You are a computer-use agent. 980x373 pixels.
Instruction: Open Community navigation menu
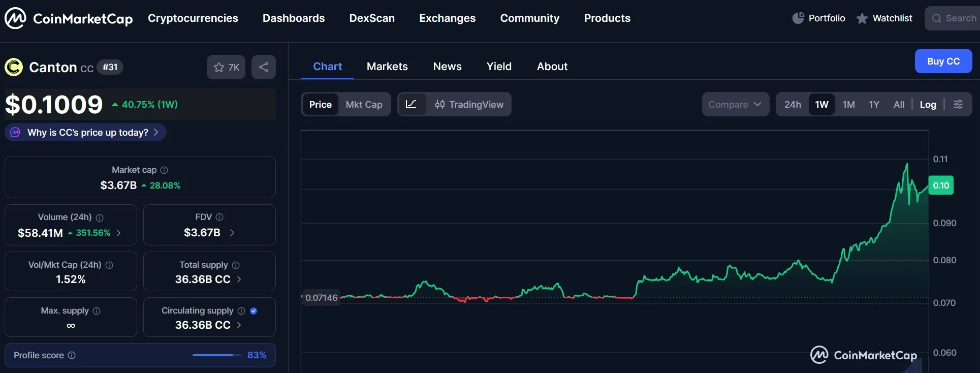coord(530,18)
